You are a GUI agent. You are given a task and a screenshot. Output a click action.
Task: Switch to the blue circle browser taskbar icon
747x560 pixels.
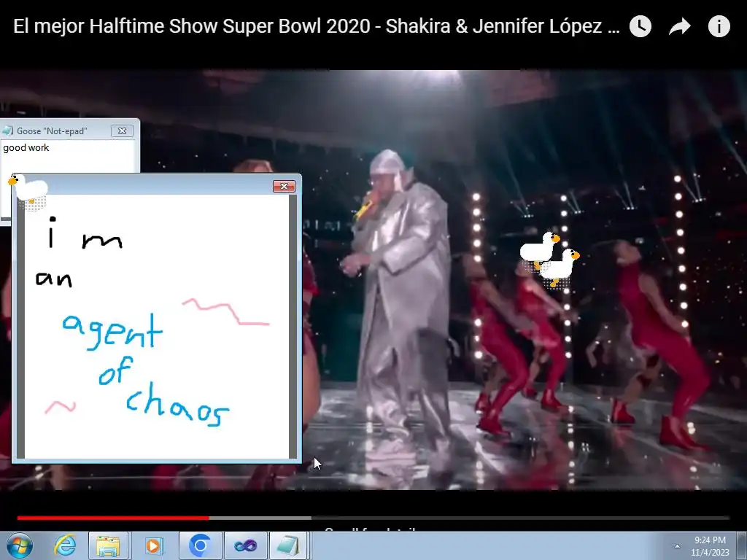[200, 545]
